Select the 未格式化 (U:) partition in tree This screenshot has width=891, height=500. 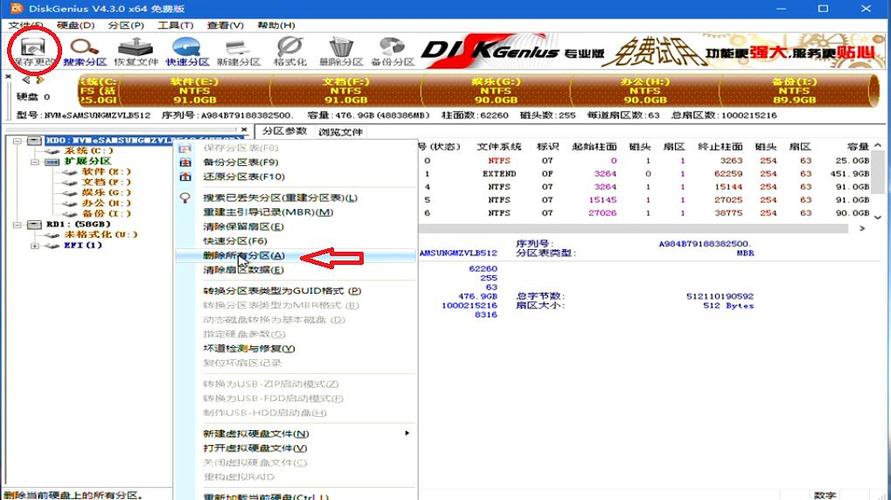[100, 235]
